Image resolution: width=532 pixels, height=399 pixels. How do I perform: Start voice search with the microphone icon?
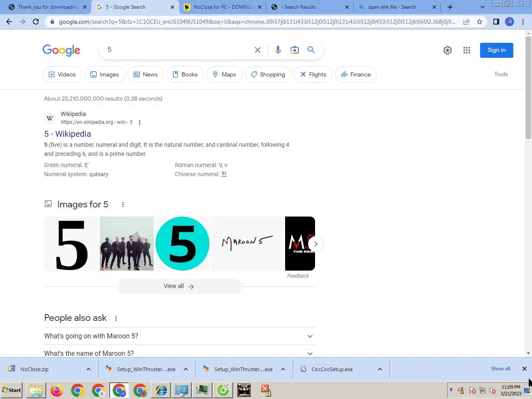278,50
